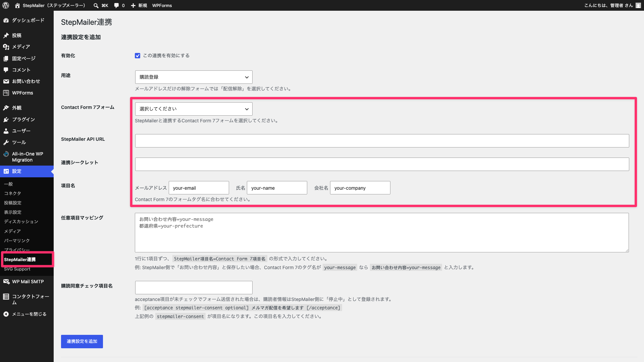Screen dimensions: 644x362
Task: Click the WP Mail SMTP icon
Action: 6,282
